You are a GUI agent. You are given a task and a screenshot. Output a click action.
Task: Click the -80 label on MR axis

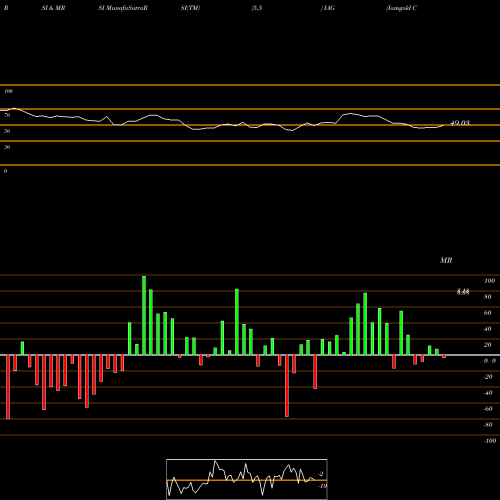click(x=488, y=425)
